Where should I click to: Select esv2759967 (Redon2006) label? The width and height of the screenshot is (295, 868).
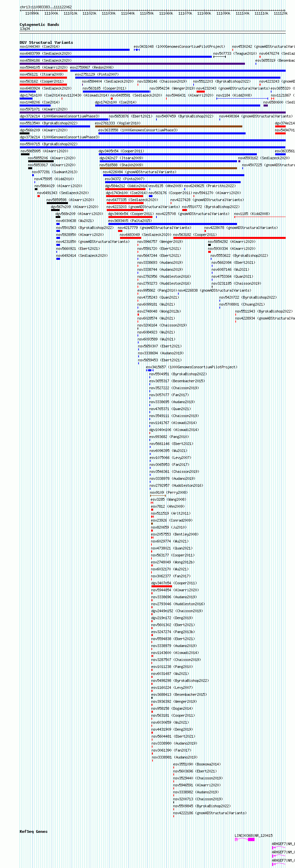tap(92, 67)
